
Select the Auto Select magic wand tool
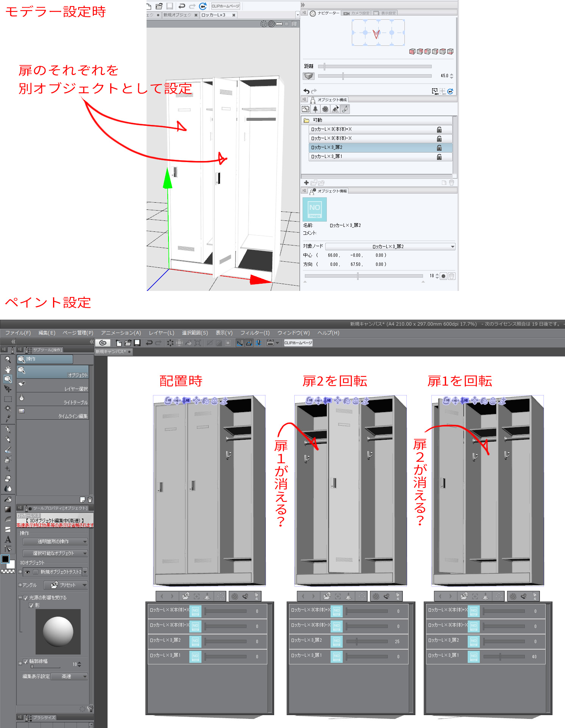[x=8, y=409]
